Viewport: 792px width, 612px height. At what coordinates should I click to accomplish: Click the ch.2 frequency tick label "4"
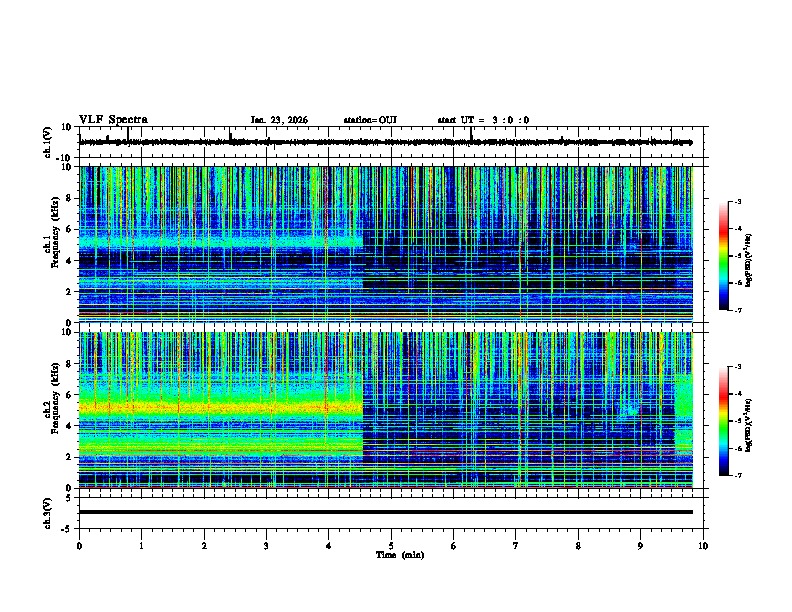coord(69,426)
